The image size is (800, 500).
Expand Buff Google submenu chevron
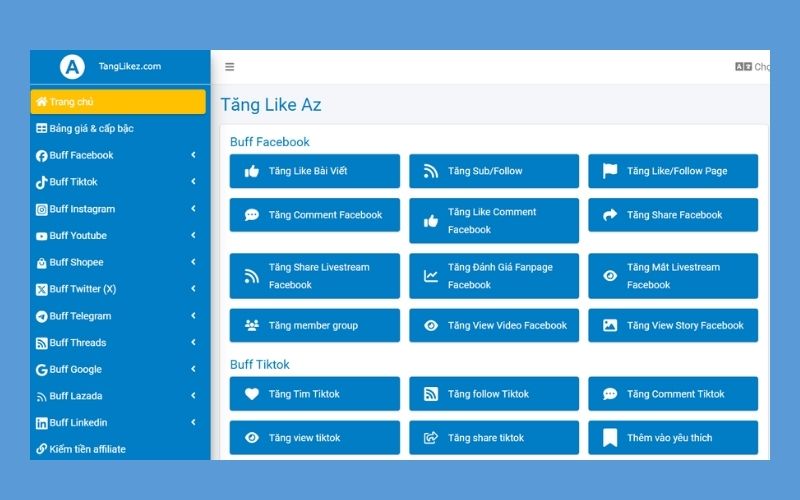coord(193,368)
